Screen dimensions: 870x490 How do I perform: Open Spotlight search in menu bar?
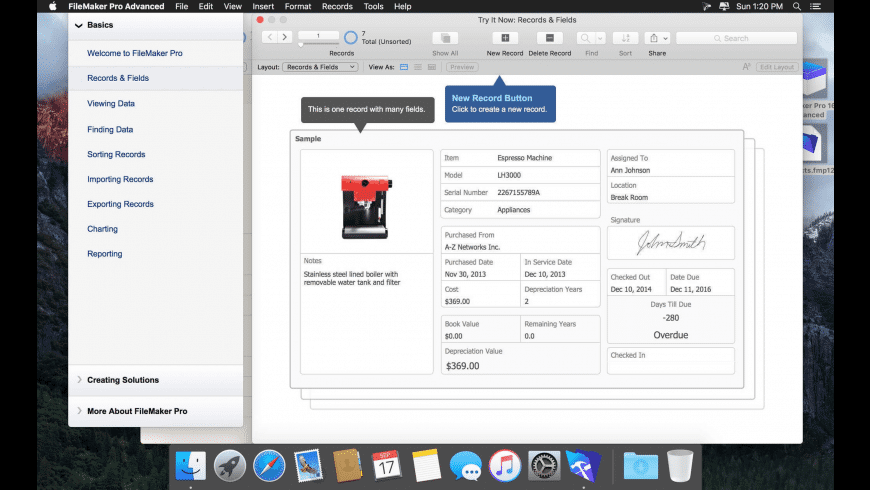coord(797,7)
